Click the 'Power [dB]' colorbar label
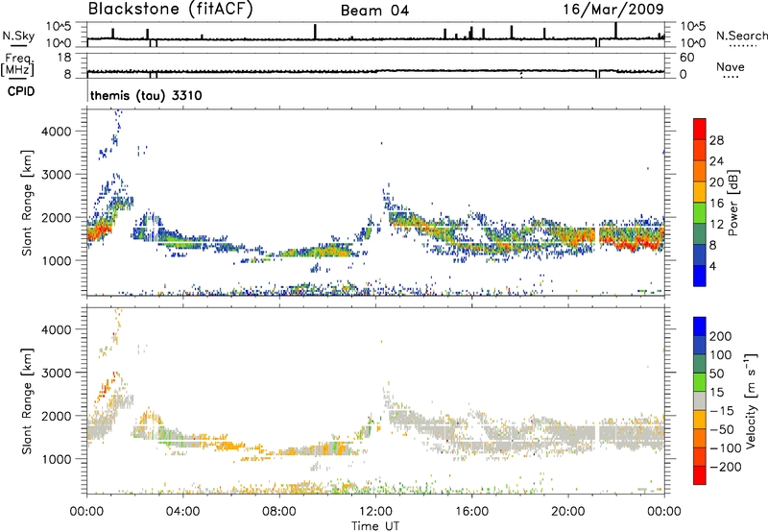The width and height of the screenshot is (768, 532). pos(733,203)
